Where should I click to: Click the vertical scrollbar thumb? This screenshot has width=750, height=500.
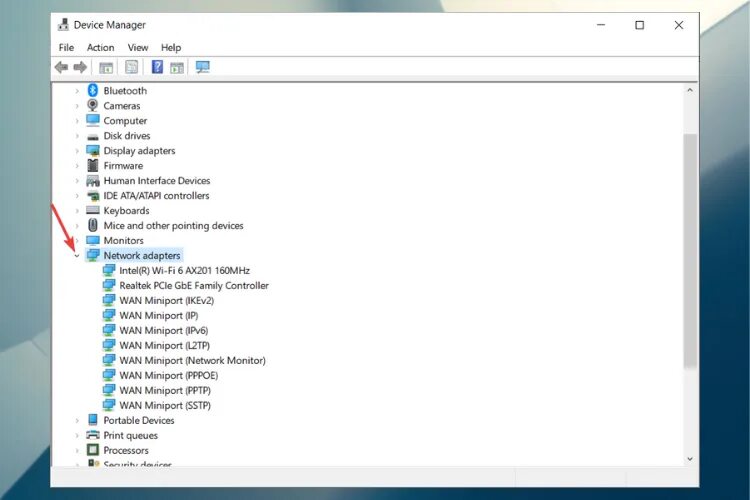(x=690, y=251)
